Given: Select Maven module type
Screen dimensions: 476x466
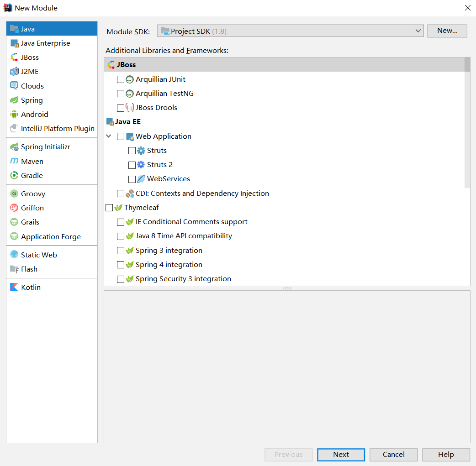Looking at the screenshot, I should [x=52, y=161].
